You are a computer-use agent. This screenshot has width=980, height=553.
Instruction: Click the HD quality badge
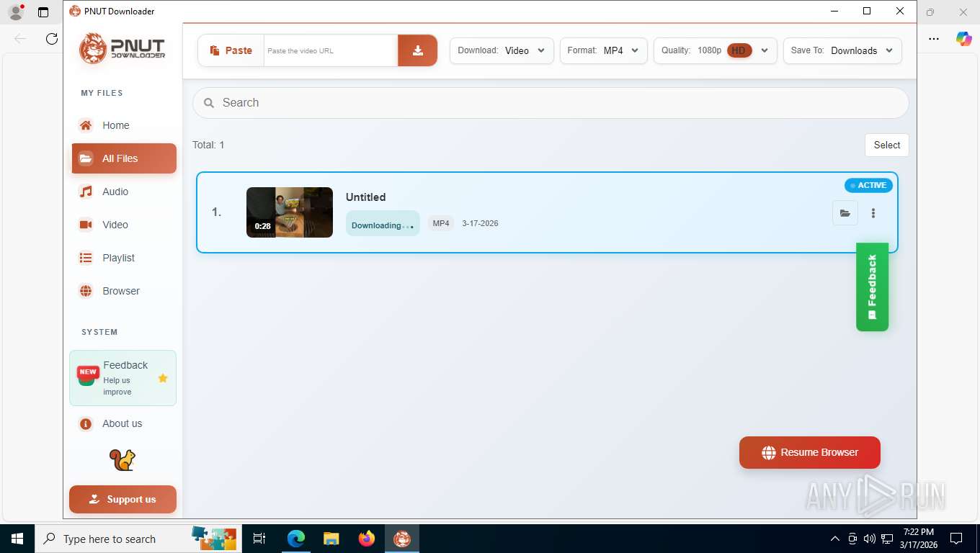coord(739,50)
